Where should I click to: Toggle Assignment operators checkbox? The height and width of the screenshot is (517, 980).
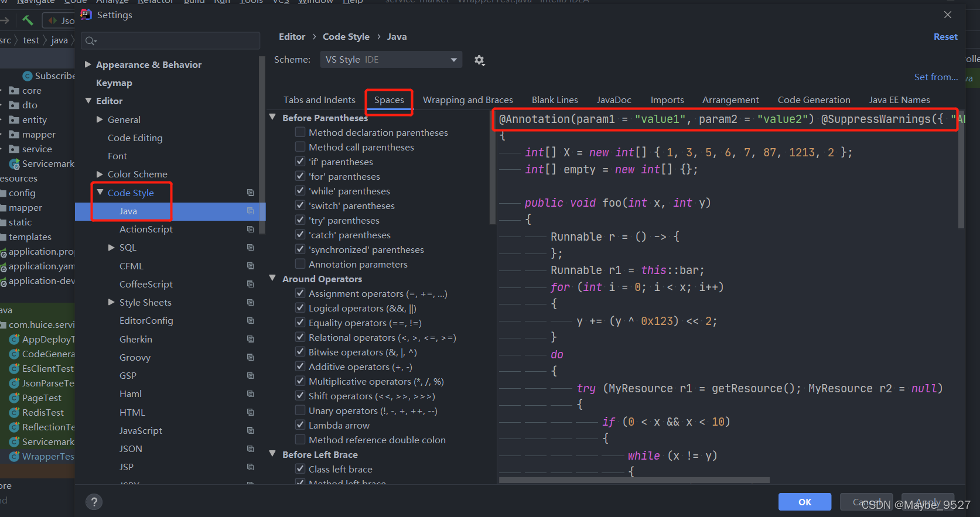(x=300, y=293)
